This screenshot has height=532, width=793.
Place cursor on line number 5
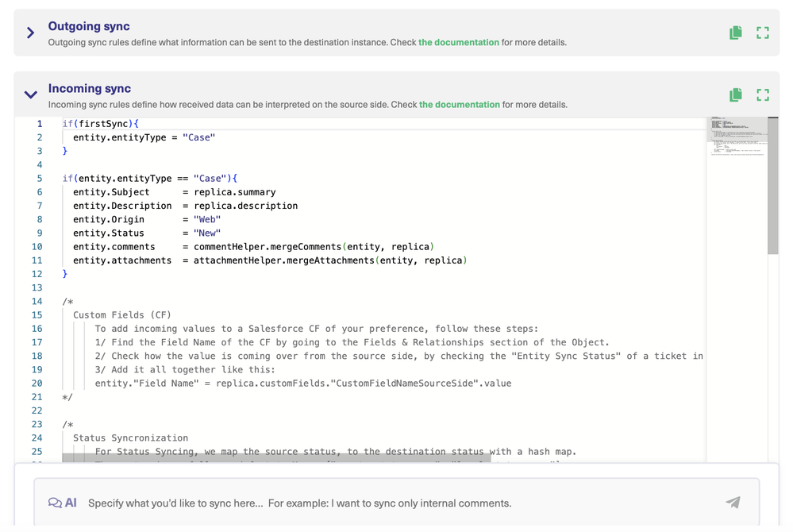[x=40, y=179]
